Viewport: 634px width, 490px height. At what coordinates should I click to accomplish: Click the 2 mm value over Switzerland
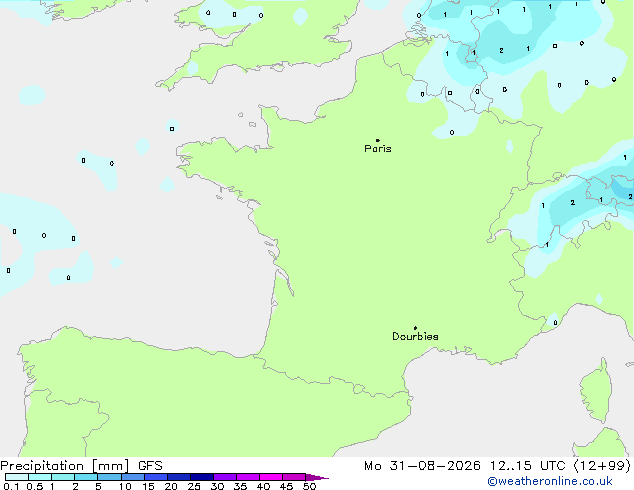point(573,202)
